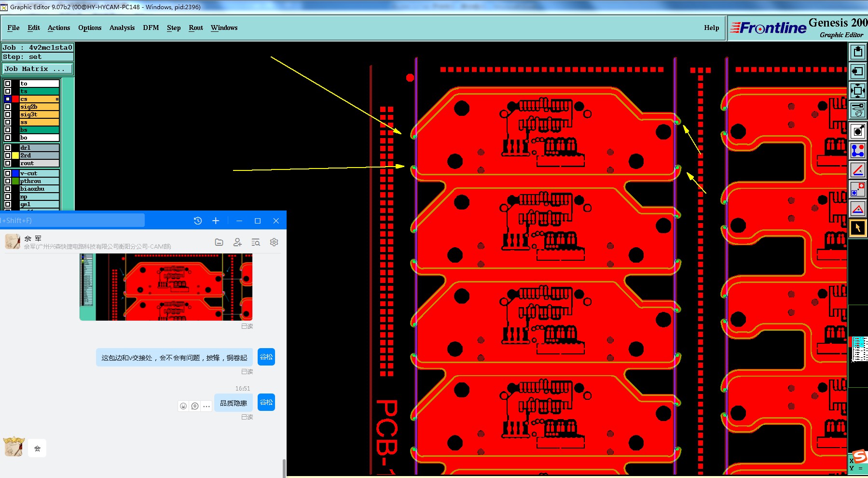Select the rout layer name
The image size is (868, 478).
[x=40, y=163]
